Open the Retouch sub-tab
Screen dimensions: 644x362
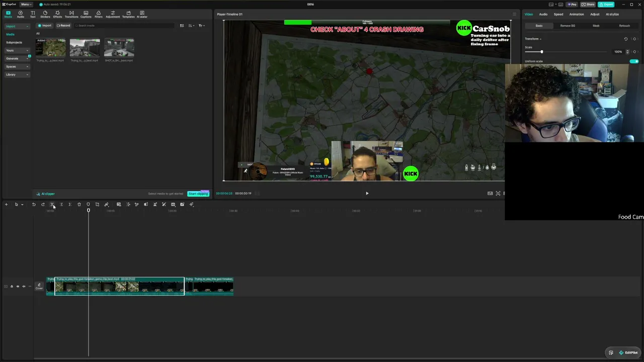624,26
